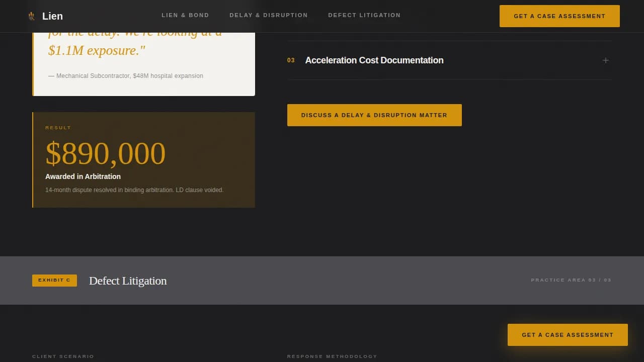Click the Defect Litigation section heading
644x362 pixels.
pos(127,281)
